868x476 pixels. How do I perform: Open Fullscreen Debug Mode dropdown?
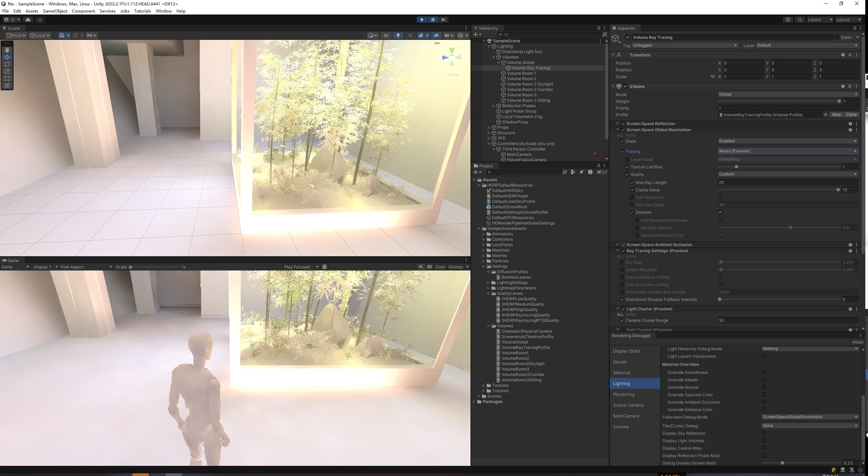[810, 417]
